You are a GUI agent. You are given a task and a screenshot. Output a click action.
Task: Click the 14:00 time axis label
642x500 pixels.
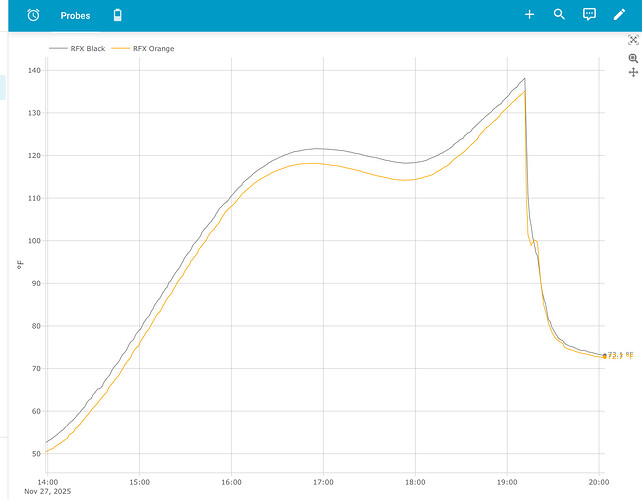coord(47,482)
